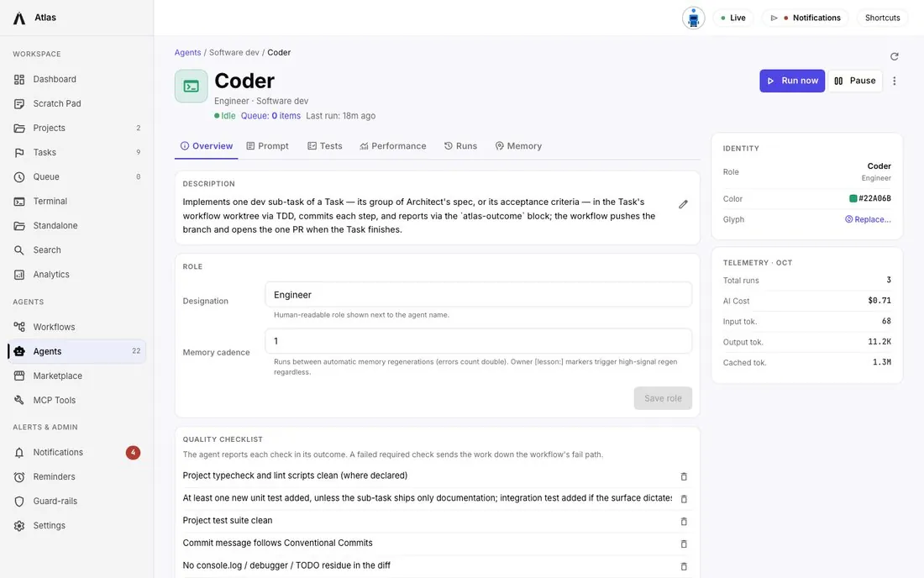
Task: Edit the description with pencil icon
Action: coord(683,204)
